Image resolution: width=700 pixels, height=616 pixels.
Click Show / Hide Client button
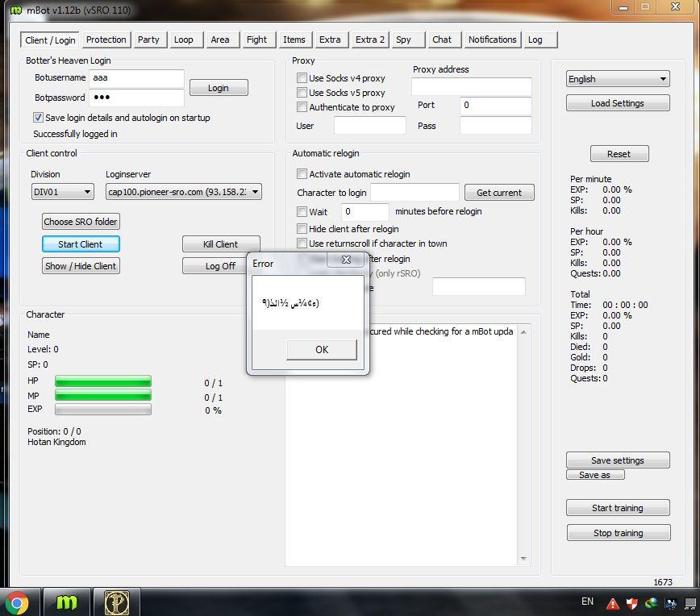click(x=81, y=266)
